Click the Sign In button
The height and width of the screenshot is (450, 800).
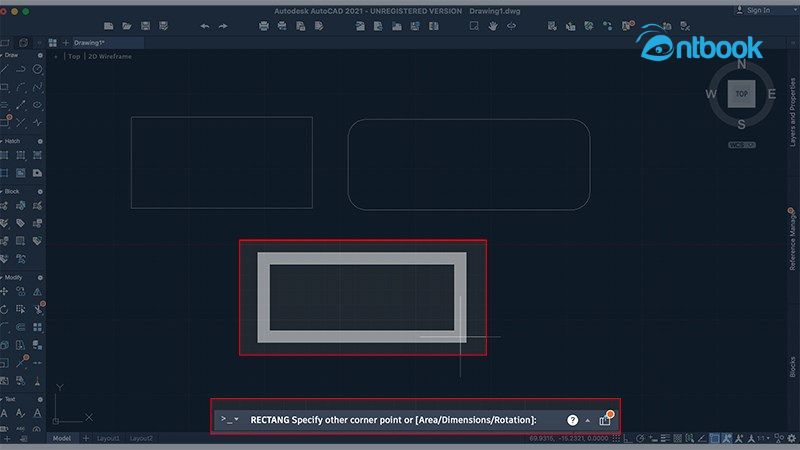[754, 10]
